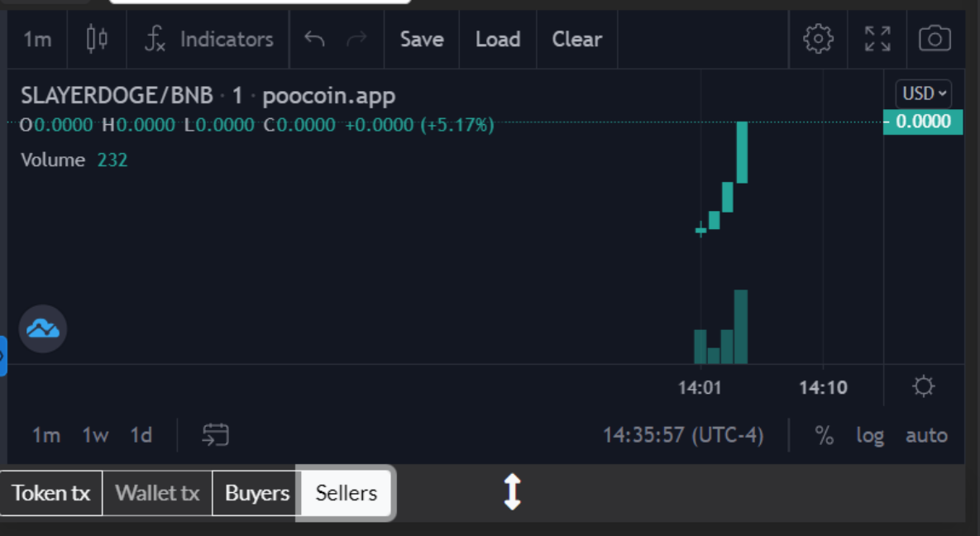Viewport: 980px width, 536px height.
Task: Select the 1d date range button
Action: 141,435
